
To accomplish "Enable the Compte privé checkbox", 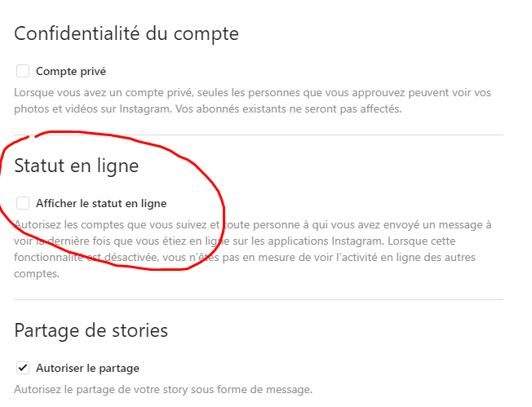I will 23,71.
